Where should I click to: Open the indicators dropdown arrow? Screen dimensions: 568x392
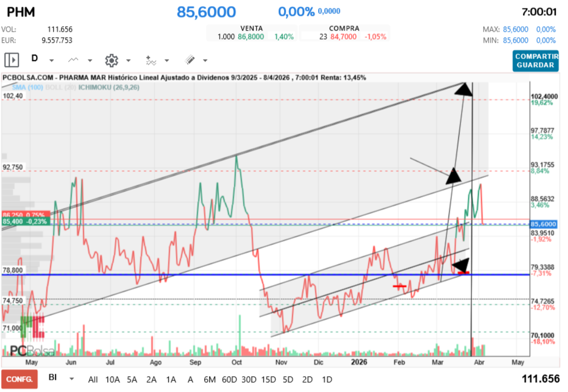pyautogui.click(x=166, y=60)
